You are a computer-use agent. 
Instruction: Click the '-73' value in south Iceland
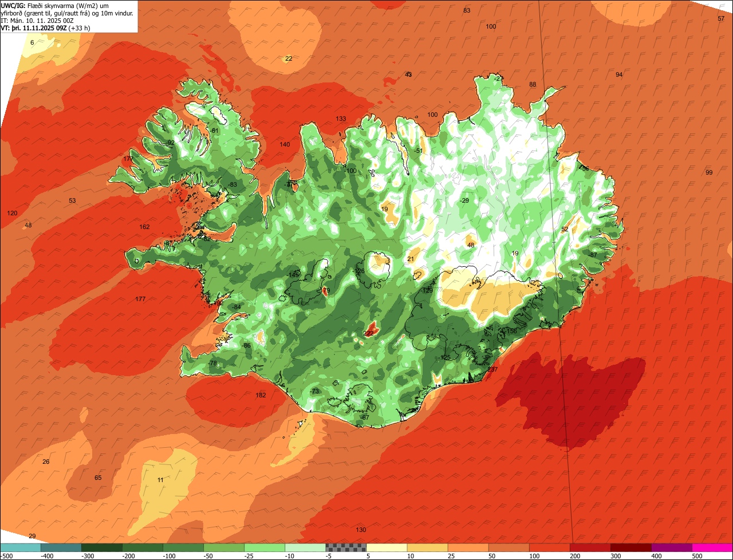tap(314, 391)
